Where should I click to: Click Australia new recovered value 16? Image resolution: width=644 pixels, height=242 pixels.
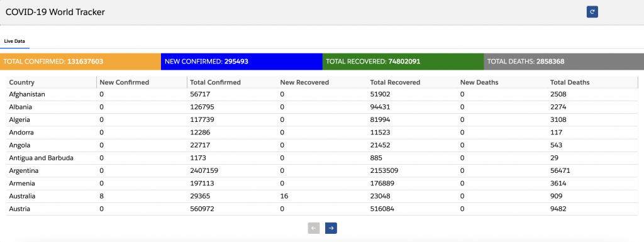[x=284, y=196]
